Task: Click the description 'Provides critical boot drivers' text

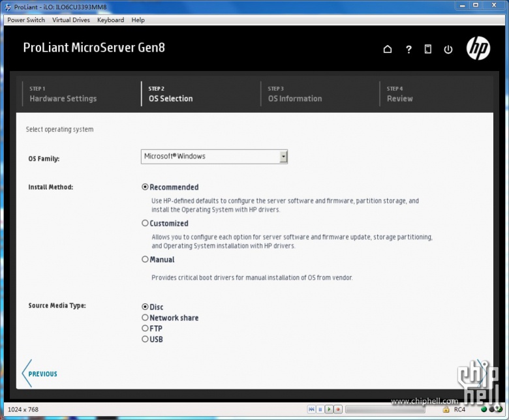Action: [x=252, y=278]
